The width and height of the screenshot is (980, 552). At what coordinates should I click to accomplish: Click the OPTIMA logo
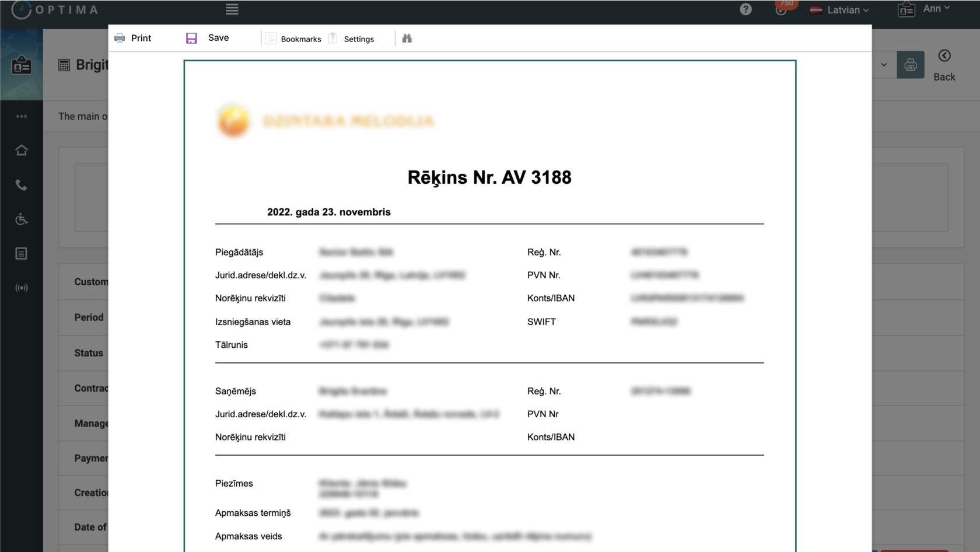[x=55, y=10]
